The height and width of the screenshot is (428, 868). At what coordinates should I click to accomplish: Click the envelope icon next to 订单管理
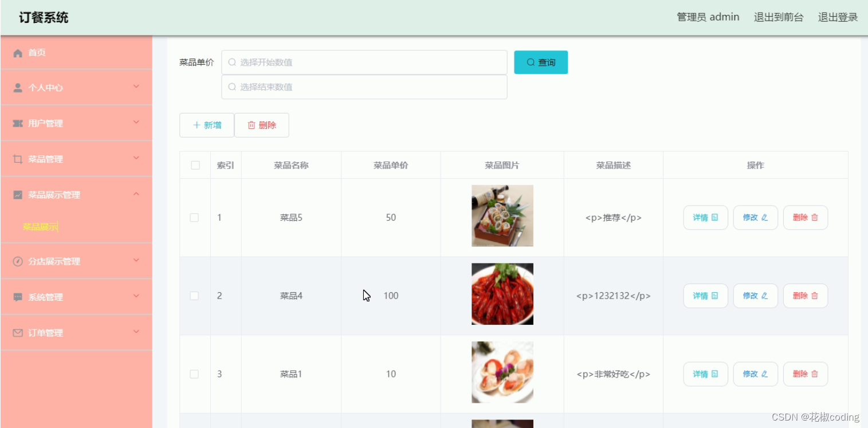(x=17, y=332)
